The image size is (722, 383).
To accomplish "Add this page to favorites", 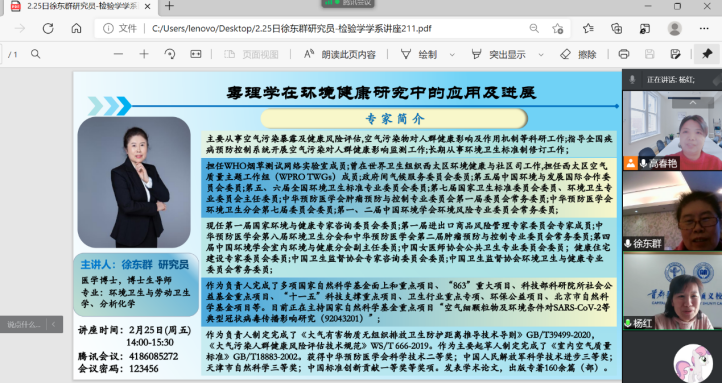I will pos(558,29).
